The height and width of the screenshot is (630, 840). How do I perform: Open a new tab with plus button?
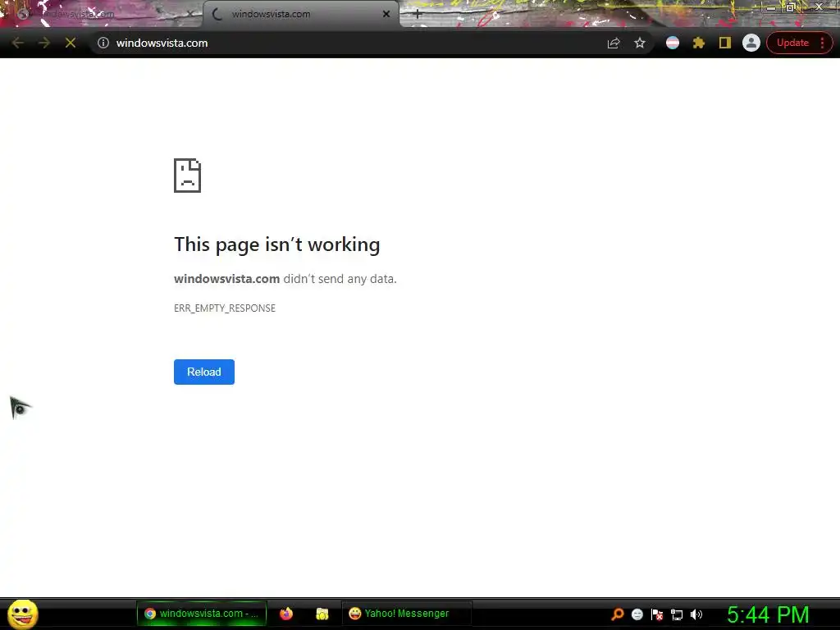pyautogui.click(x=418, y=15)
